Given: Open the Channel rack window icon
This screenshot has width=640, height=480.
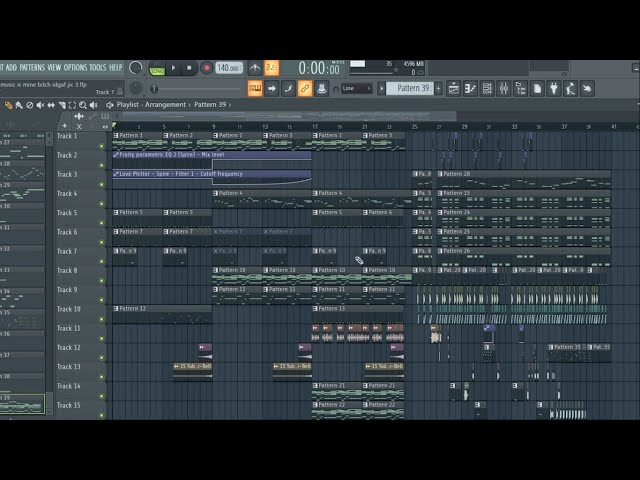Looking at the screenshot, I should click(487, 89).
